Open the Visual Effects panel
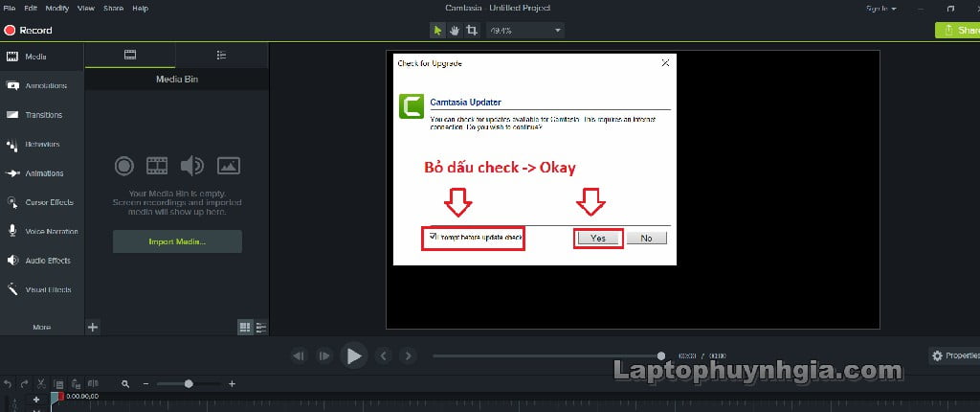Screen dimensions: 980x412 tap(42, 290)
